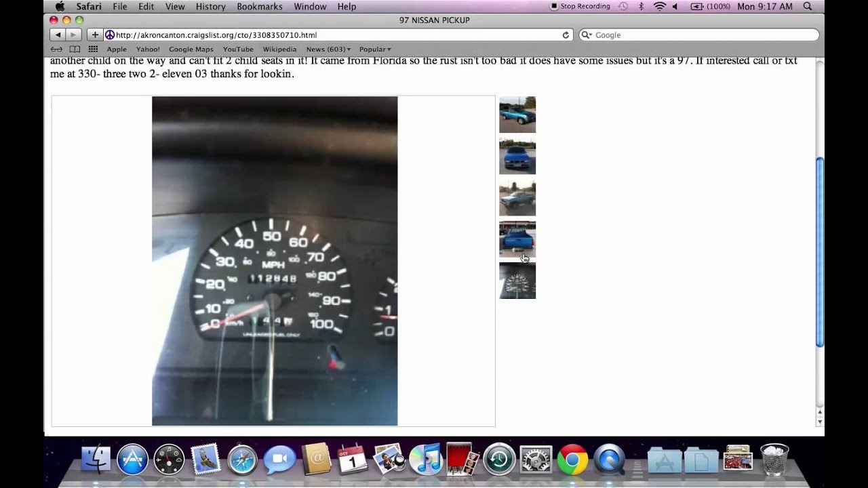Show Top Sites grid

pyautogui.click(x=93, y=49)
